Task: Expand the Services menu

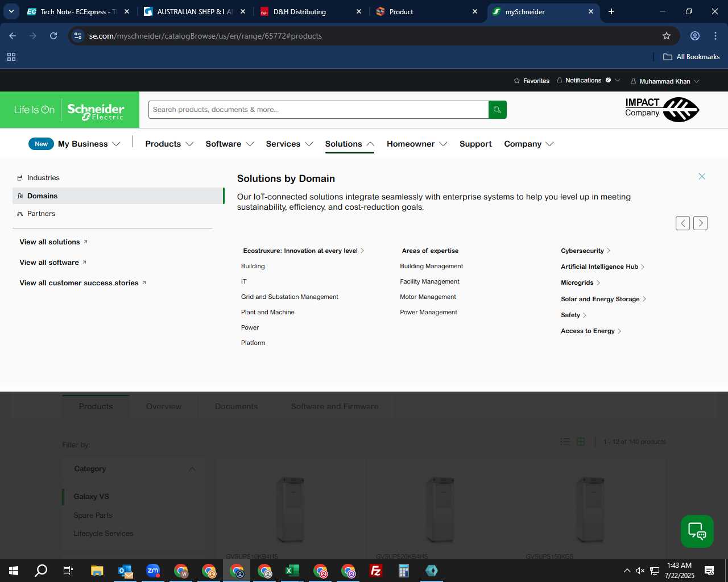Action: coord(289,144)
